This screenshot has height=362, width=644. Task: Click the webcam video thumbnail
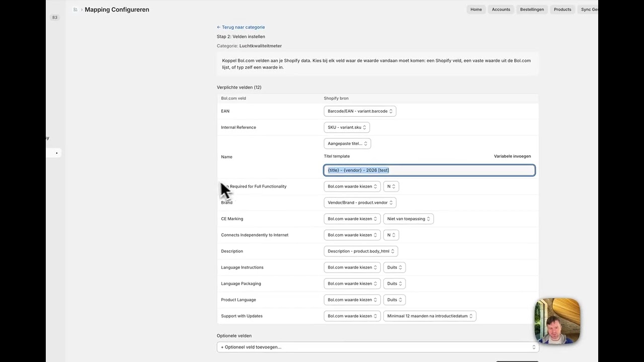(x=557, y=321)
